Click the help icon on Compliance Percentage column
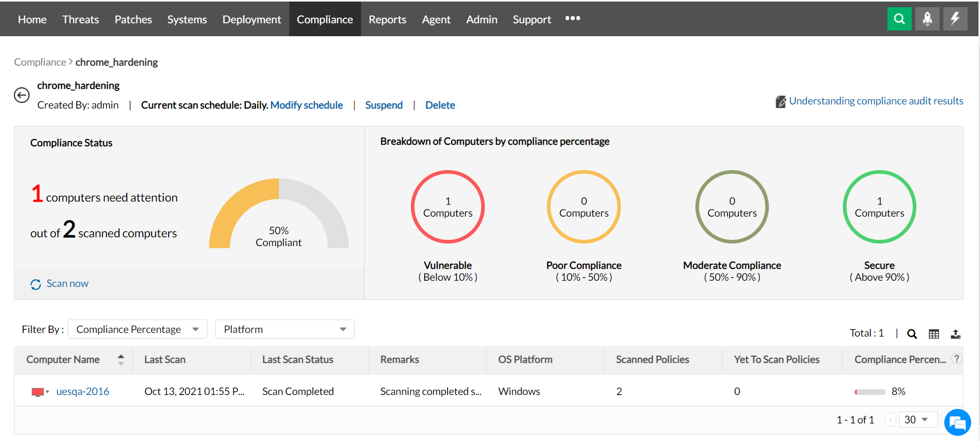980x441 pixels. 957,359
